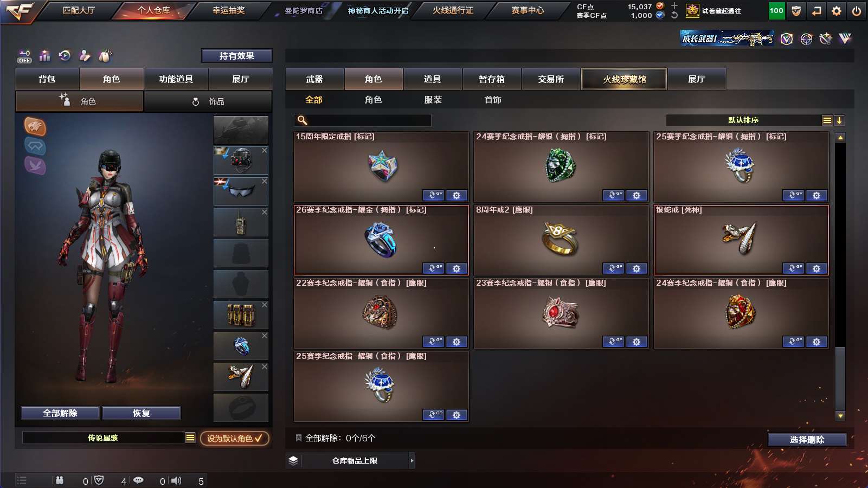Remove equipped helmet with its X
The width and height of the screenshot is (868, 488).
pyautogui.click(x=265, y=150)
